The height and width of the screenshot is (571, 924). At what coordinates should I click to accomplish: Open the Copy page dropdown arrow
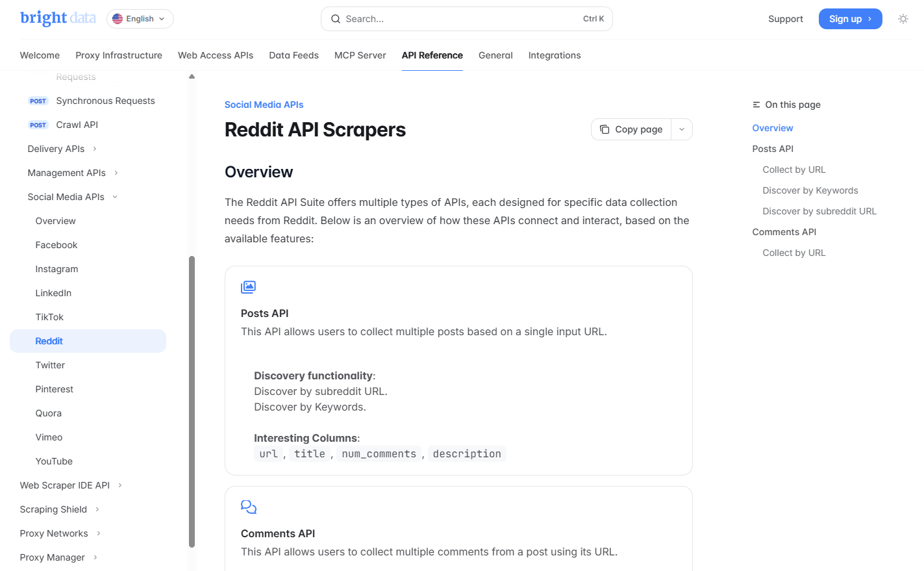click(681, 129)
